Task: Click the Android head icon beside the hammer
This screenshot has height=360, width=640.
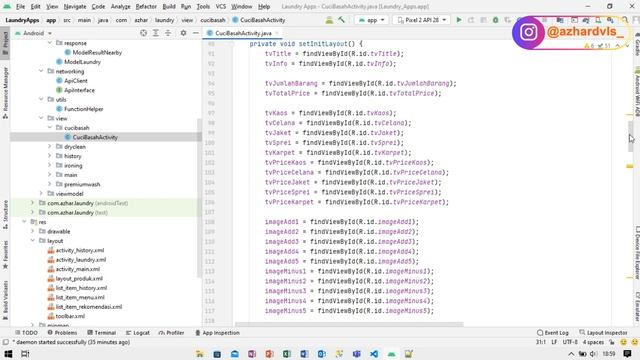Action: pos(329,20)
